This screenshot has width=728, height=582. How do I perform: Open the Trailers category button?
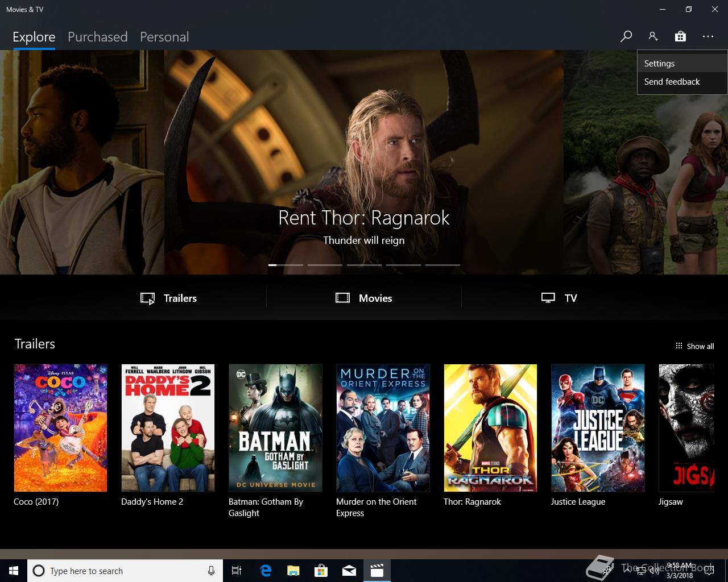click(169, 298)
